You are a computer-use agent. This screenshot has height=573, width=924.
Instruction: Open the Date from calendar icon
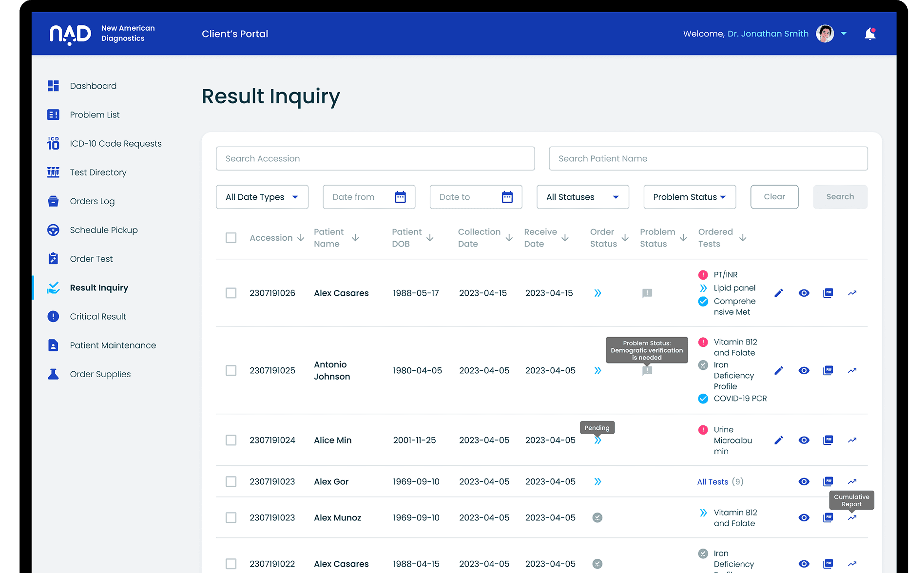point(400,197)
